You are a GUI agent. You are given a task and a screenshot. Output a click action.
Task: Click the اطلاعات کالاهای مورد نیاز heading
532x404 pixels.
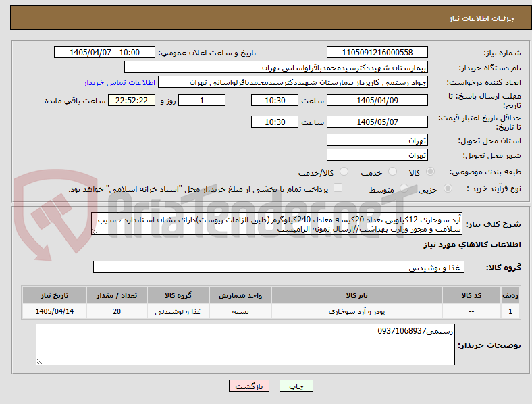point(472,245)
